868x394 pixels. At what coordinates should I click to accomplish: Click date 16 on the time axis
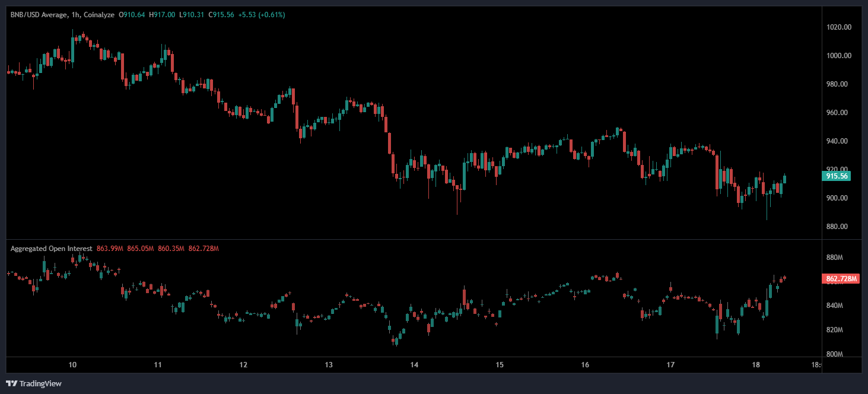585,364
